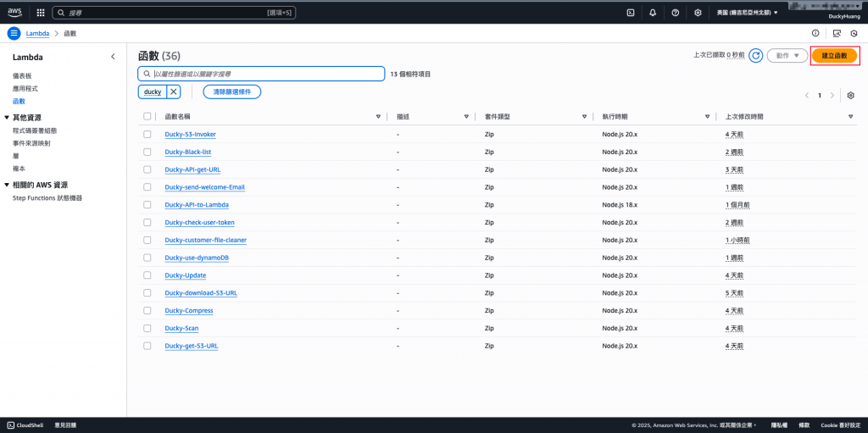Sort by description column arrow

467,116
